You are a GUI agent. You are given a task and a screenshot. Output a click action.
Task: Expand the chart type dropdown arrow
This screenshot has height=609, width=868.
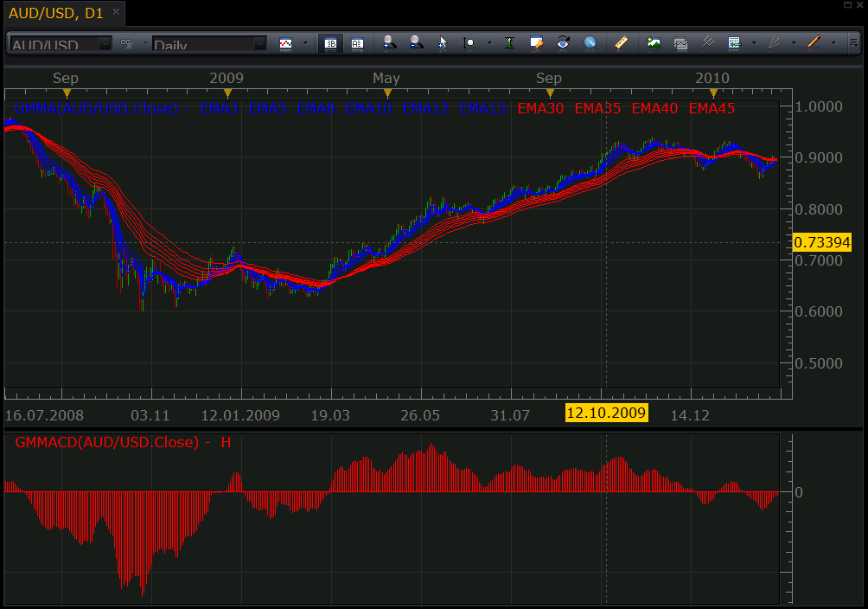[305, 42]
